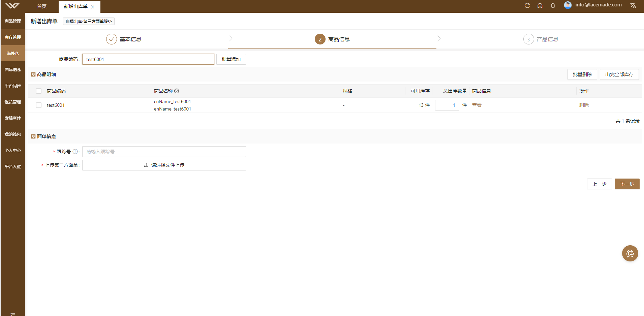Image resolution: width=644 pixels, height=316 pixels.
Task: Open 平台同步 in the sidebar
Action: click(x=13, y=86)
